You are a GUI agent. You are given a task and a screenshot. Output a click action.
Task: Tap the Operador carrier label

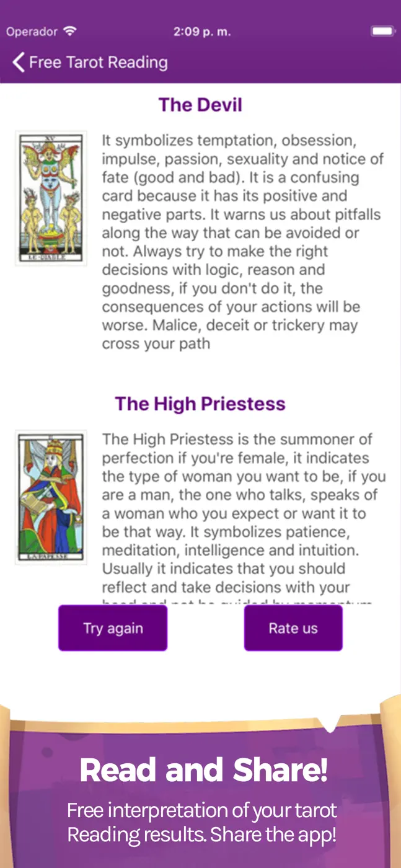click(x=32, y=32)
